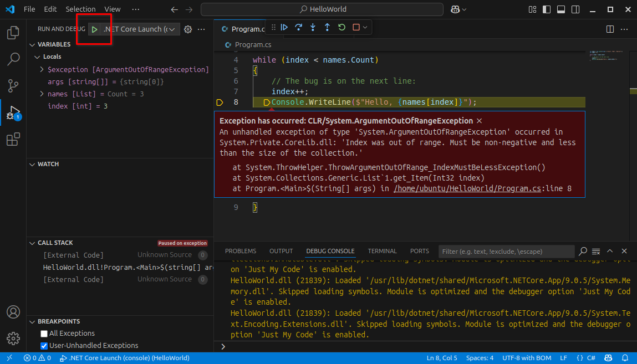The height and width of the screenshot is (364, 637).
Task: Change UTF-8 with BOM encoding
Action: pos(527,358)
